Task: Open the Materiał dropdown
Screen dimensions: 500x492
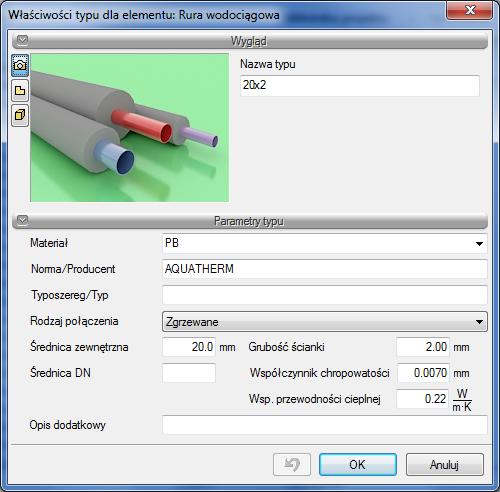Action: (479, 244)
